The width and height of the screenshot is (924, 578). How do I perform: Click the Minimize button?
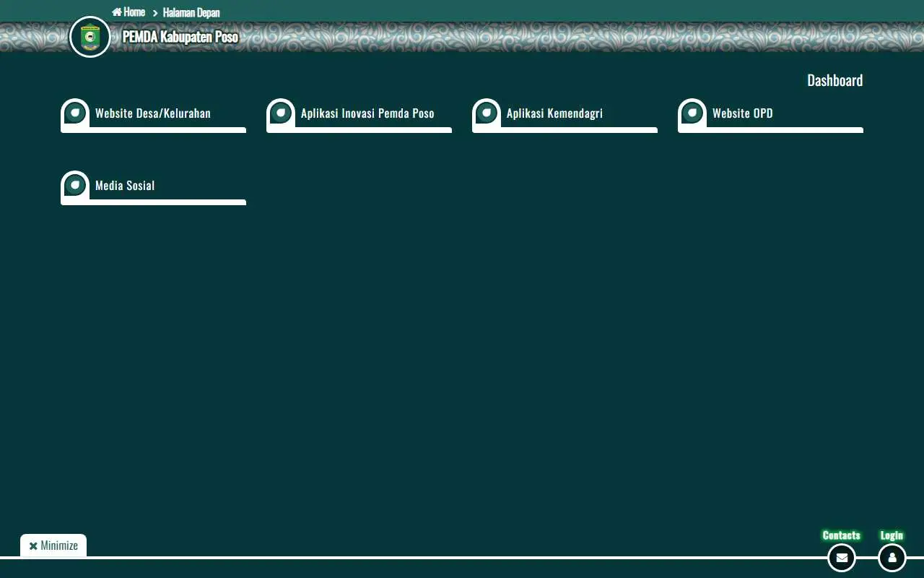(x=53, y=545)
